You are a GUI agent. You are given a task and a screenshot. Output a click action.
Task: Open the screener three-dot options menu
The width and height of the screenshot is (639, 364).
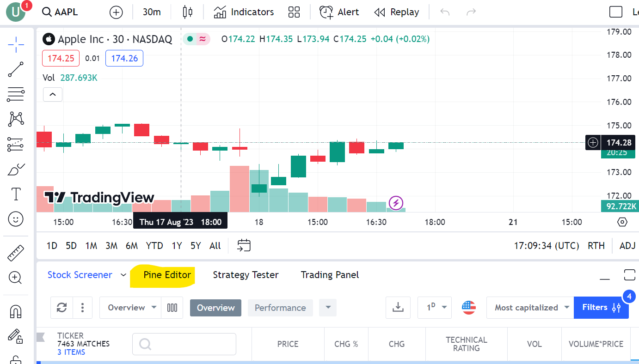[x=82, y=308]
